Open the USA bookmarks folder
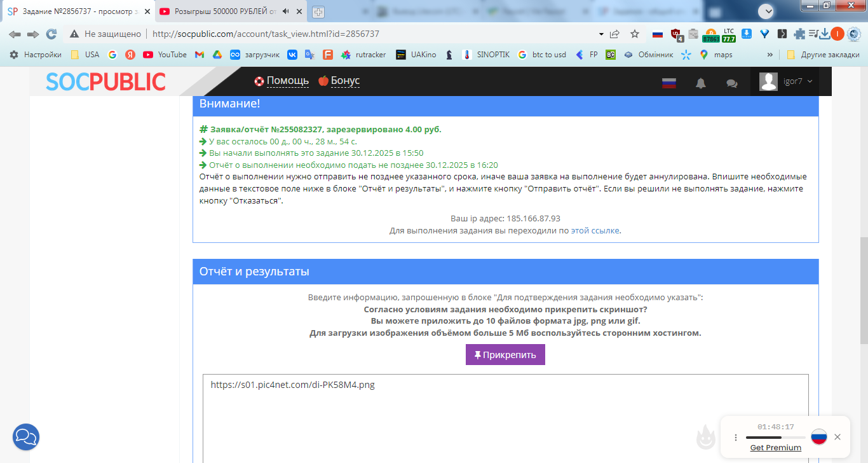 tap(85, 55)
